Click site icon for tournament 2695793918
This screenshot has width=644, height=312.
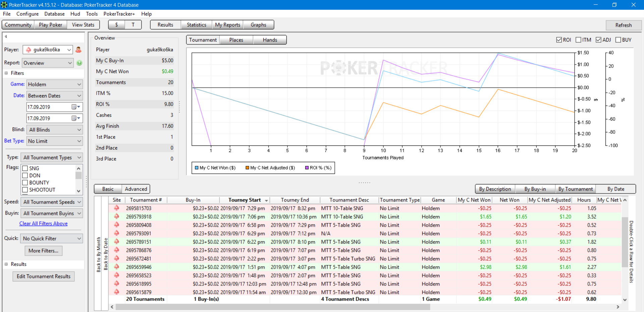pos(117,217)
